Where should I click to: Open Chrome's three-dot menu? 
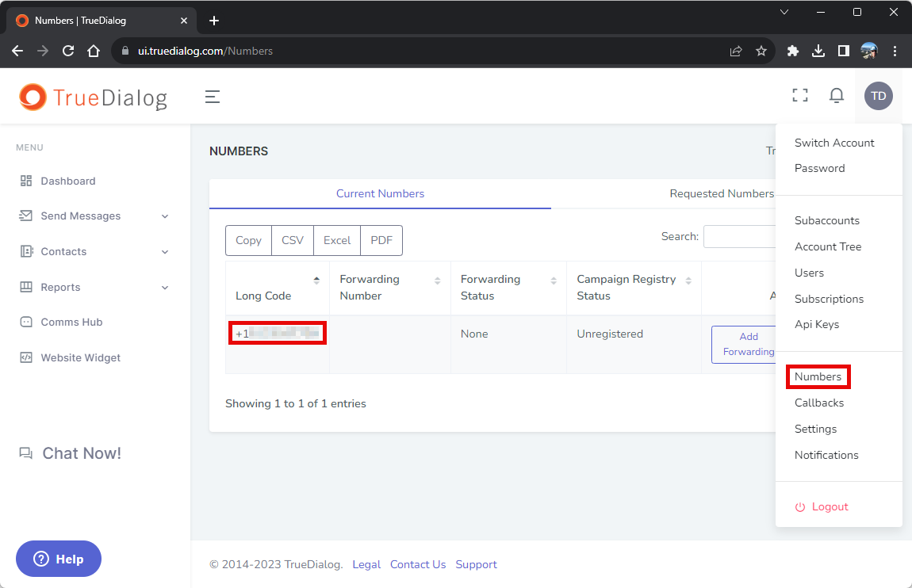pos(895,52)
